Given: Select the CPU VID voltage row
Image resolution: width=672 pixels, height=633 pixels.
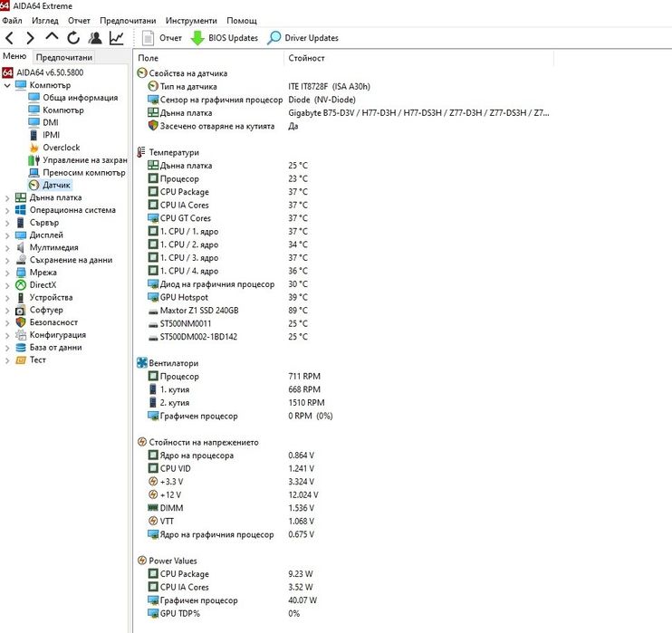Looking at the screenshot, I should point(343,468).
